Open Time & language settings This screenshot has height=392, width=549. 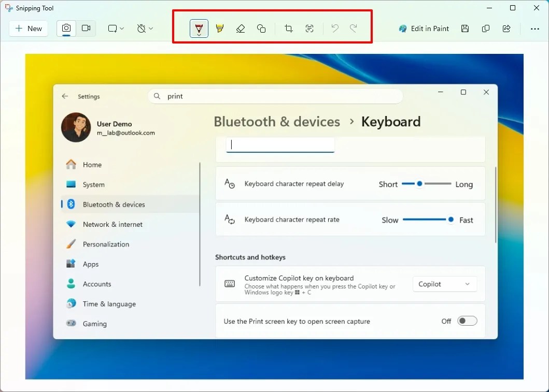130,304
